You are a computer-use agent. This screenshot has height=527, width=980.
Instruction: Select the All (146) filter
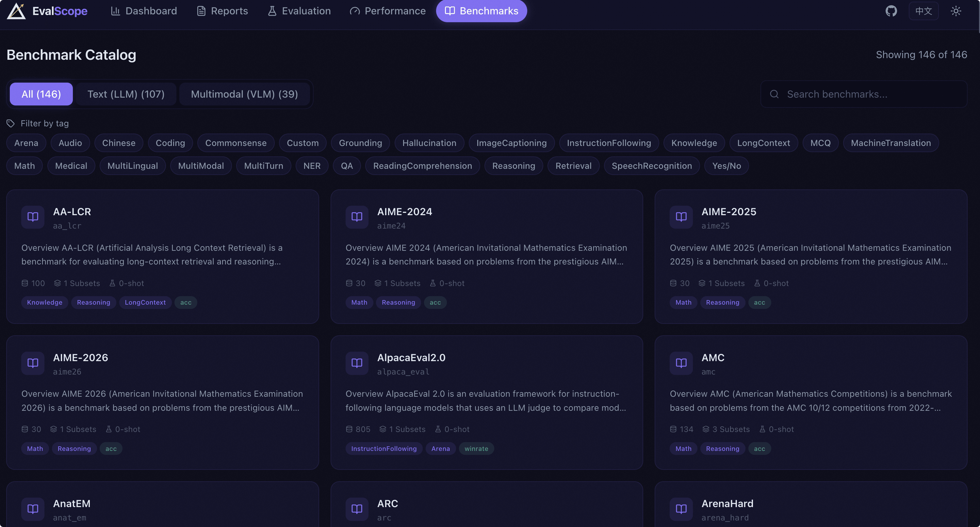point(41,94)
